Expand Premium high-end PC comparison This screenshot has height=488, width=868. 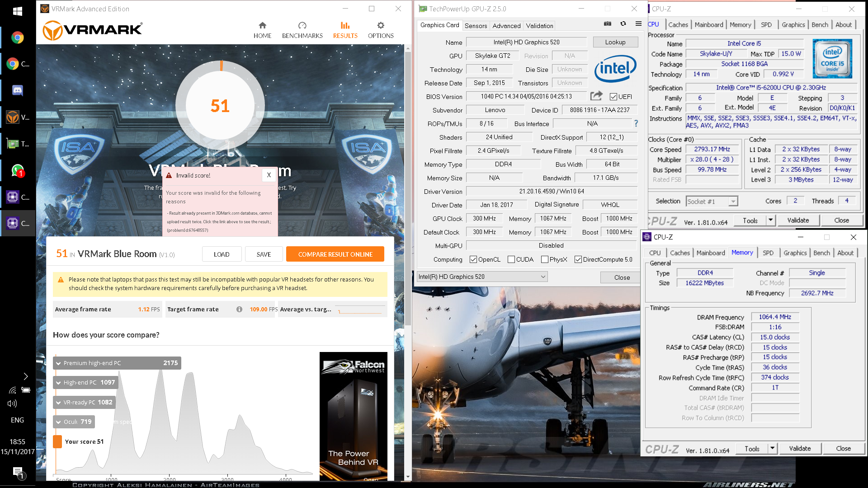(117, 363)
